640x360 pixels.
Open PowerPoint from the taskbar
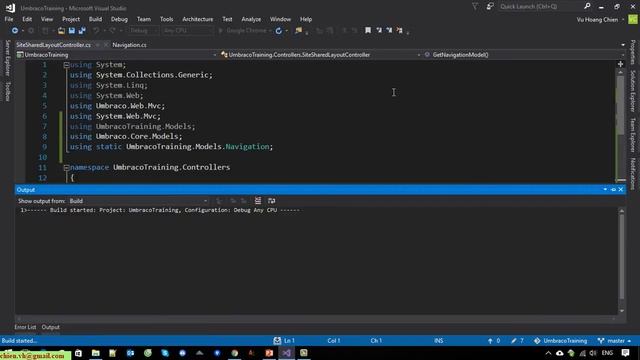pos(269,353)
